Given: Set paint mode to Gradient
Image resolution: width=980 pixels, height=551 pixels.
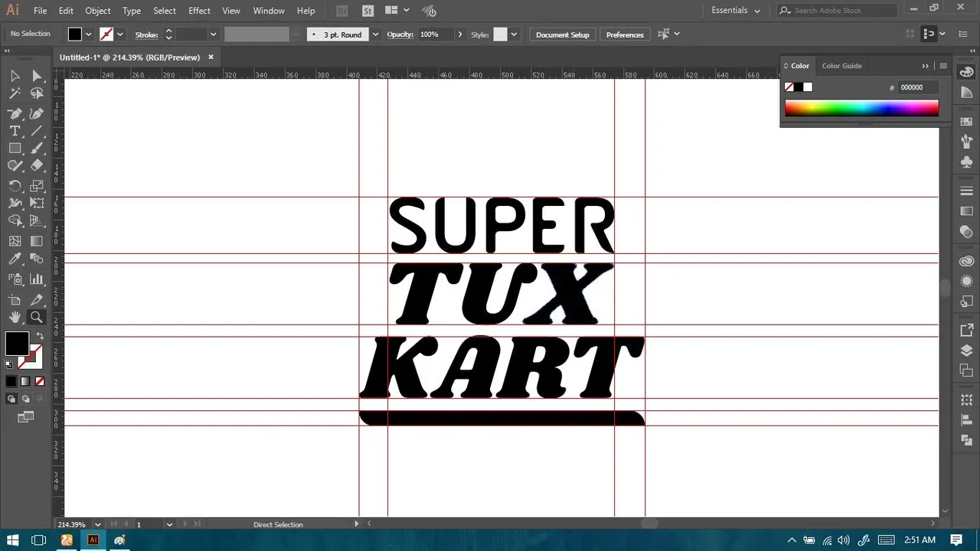Looking at the screenshot, I should point(25,381).
